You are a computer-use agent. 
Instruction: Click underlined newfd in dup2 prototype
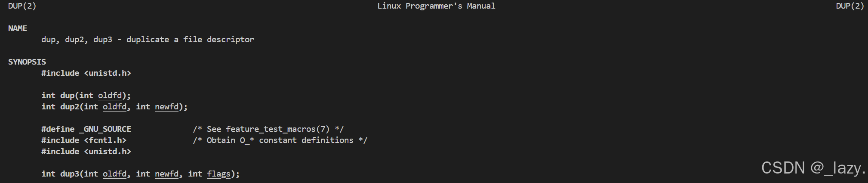tap(167, 107)
